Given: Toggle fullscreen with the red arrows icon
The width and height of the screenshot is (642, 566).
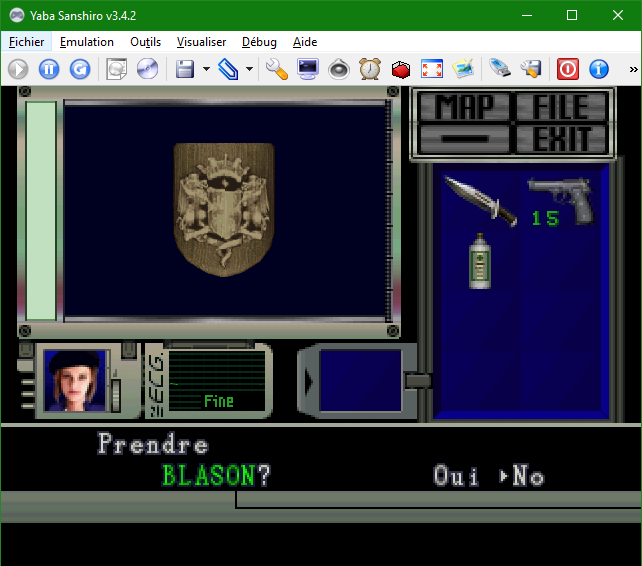Looking at the screenshot, I should pos(432,69).
